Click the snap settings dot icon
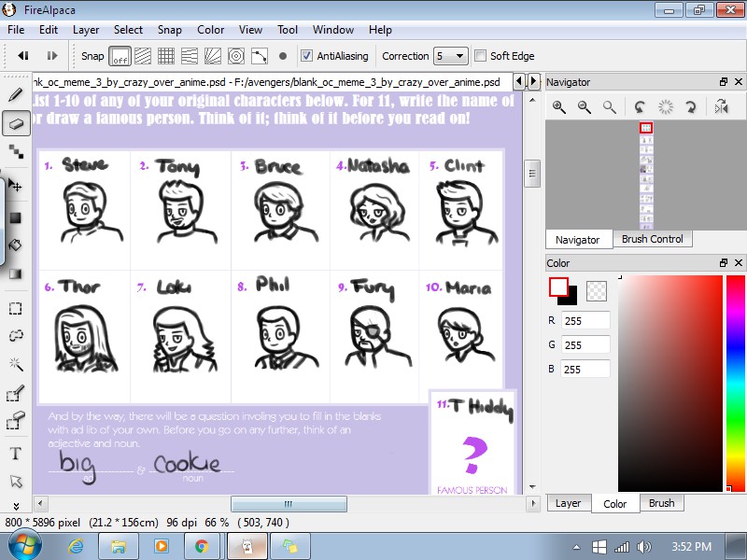747x560 pixels. pyautogui.click(x=283, y=56)
